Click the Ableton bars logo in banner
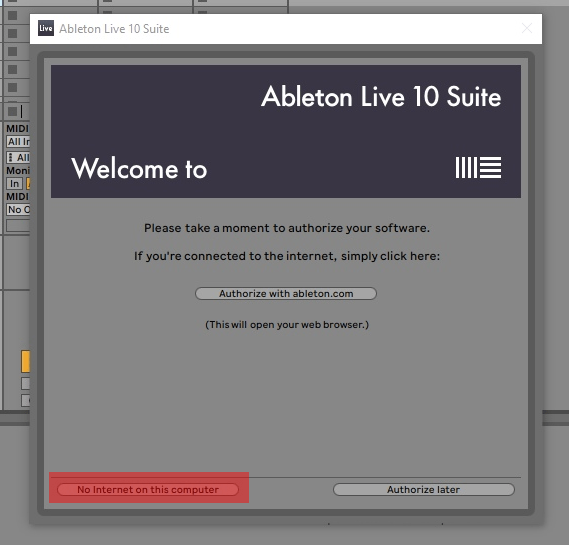The height and width of the screenshot is (545, 569). point(478,167)
